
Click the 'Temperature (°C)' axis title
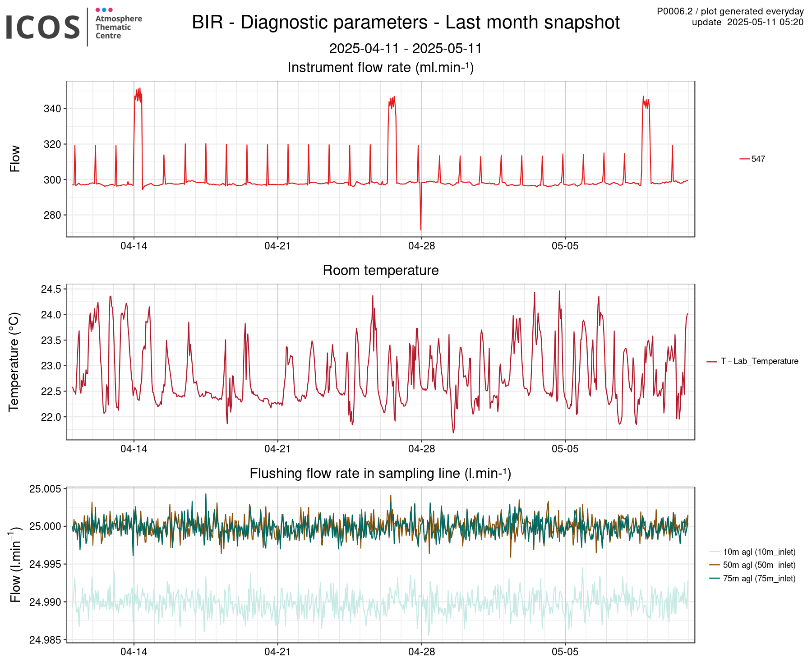coord(14,362)
